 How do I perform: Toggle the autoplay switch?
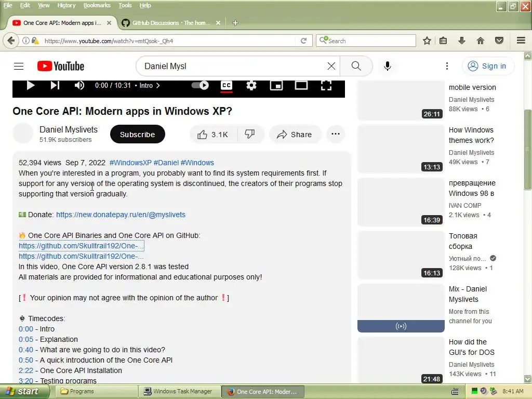[200, 85]
